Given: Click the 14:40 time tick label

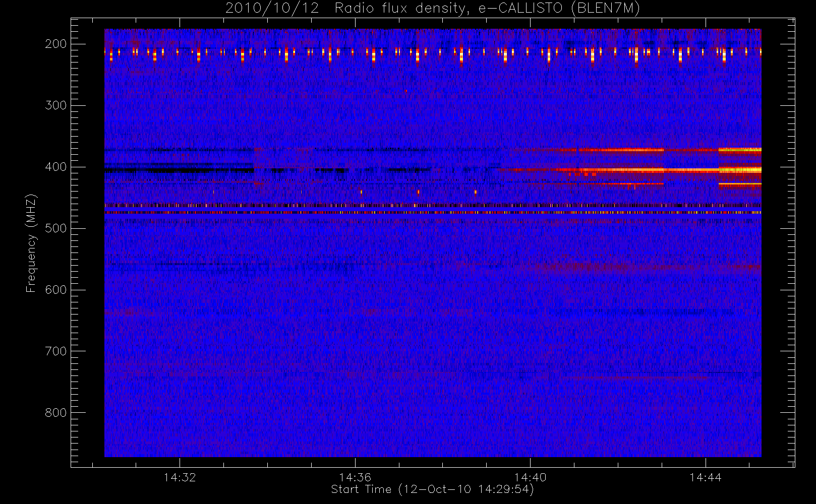Looking at the screenshot, I should pos(530,477).
